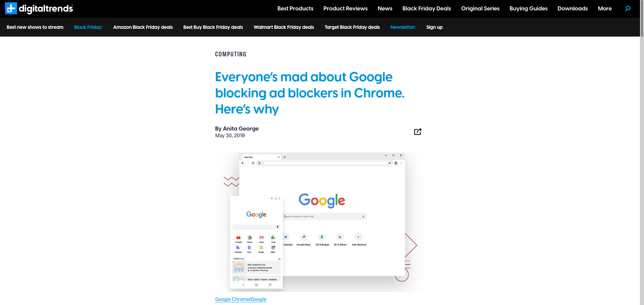
Task: Click the search magnifier icon
Action: point(628,8)
